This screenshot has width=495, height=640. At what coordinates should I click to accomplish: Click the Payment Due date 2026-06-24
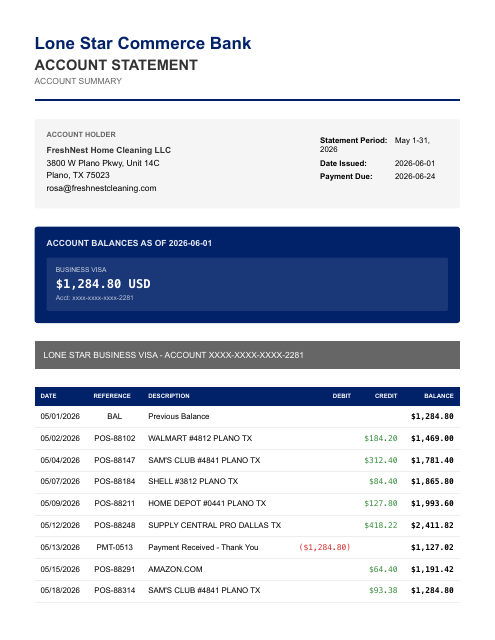pyautogui.click(x=415, y=176)
